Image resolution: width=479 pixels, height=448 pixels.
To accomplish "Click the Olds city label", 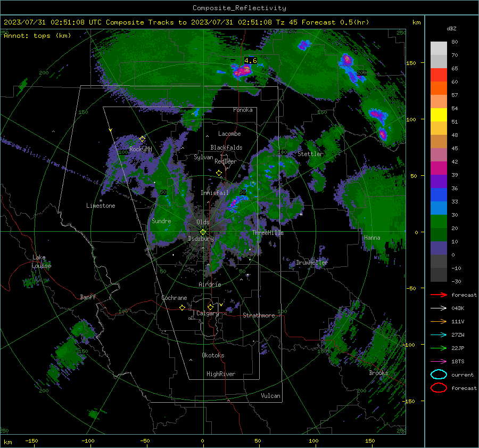I will tap(203, 222).
